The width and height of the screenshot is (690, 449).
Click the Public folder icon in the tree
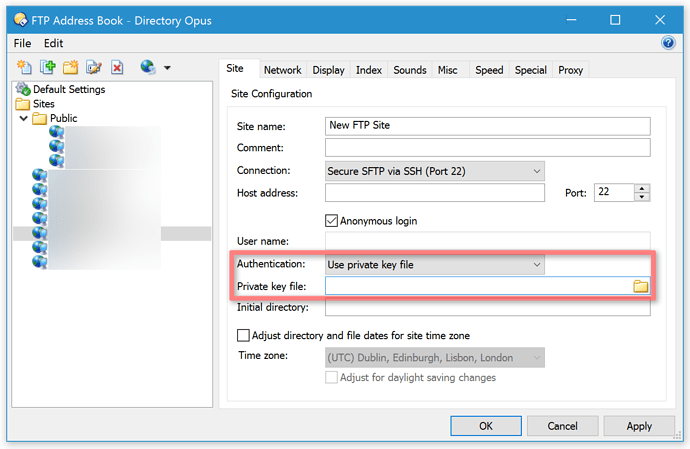pos(40,118)
